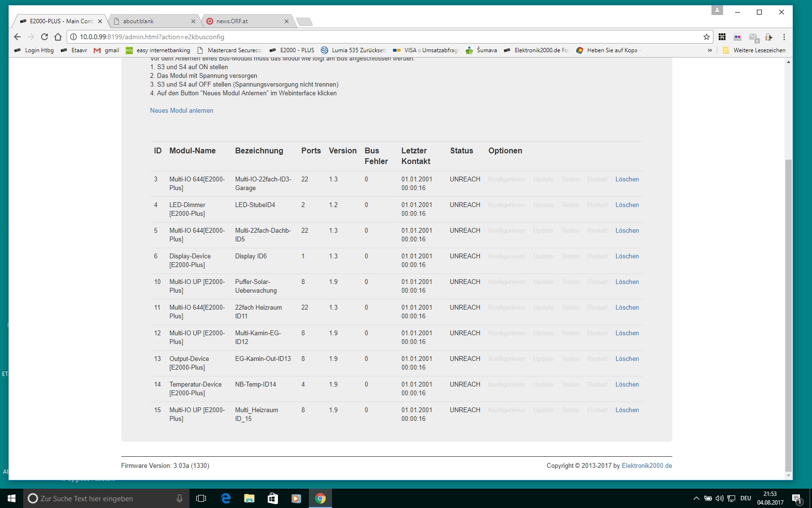
Task: Open the Task View button
Action: pos(201,498)
